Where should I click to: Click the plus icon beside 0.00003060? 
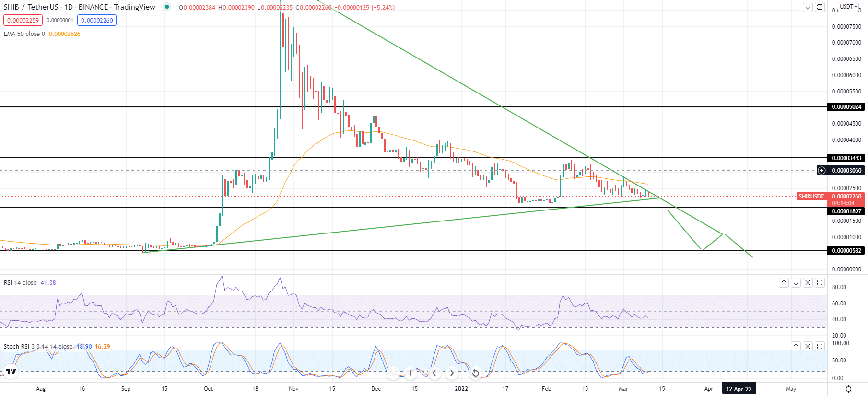822,171
